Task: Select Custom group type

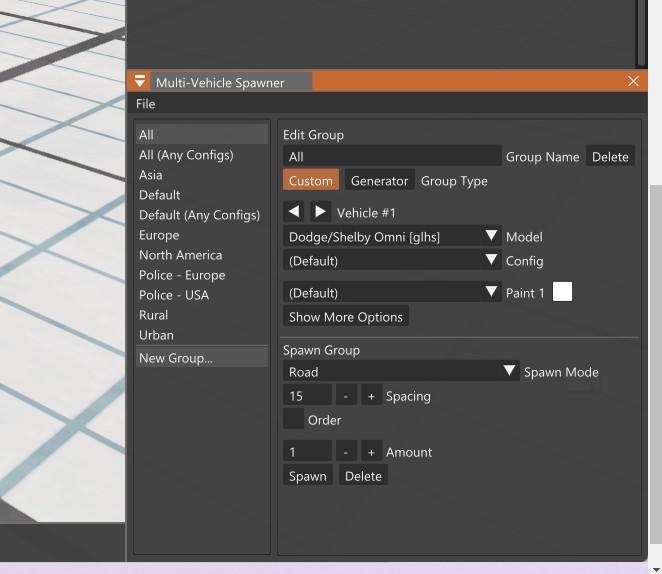Action: pos(310,181)
